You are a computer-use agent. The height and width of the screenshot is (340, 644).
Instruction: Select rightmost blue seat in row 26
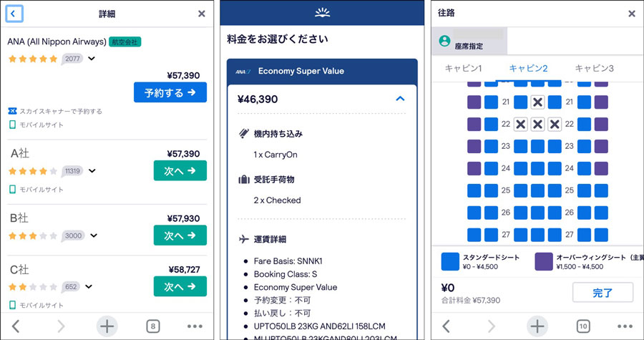click(x=601, y=213)
